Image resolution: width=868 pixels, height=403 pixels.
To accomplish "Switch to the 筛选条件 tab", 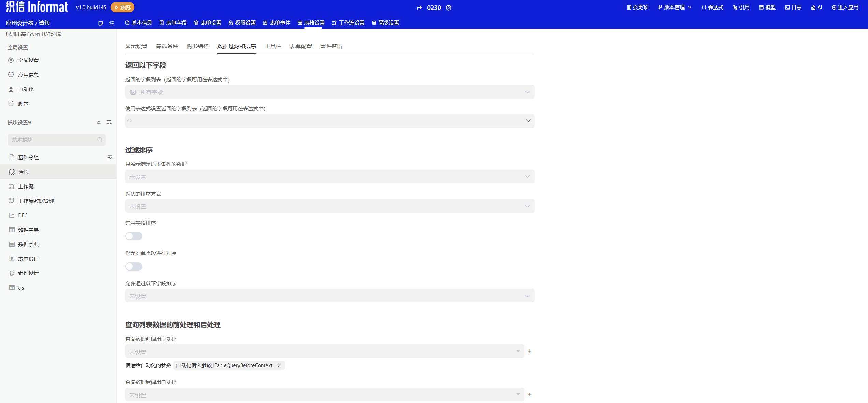I will point(167,46).
